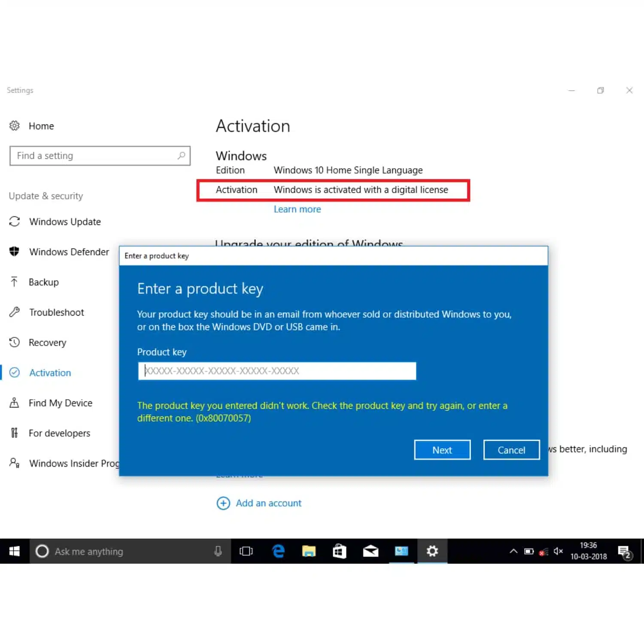Launch Microsoft Edge from the taskbar

tap(279, 551)
